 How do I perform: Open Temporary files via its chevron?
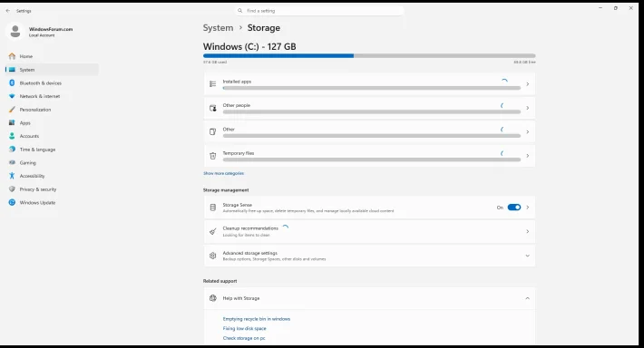[527, 156]
